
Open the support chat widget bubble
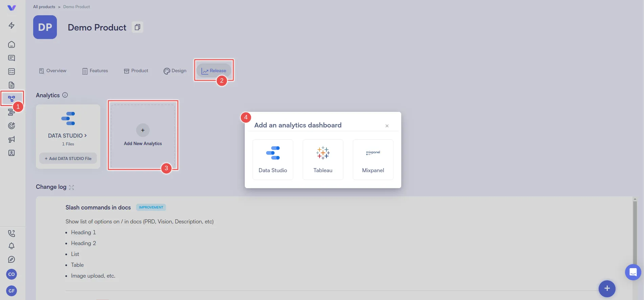tap(633, 272)
